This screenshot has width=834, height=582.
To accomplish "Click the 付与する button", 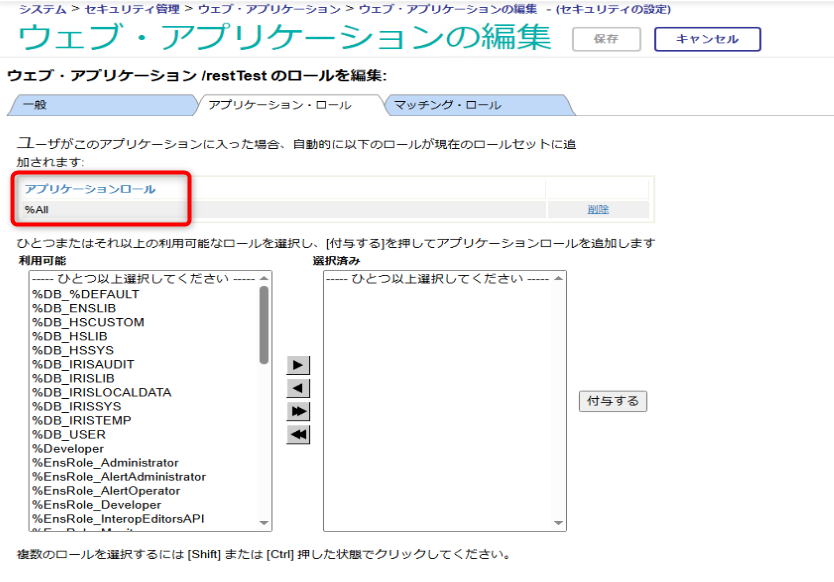I will 613,401.
